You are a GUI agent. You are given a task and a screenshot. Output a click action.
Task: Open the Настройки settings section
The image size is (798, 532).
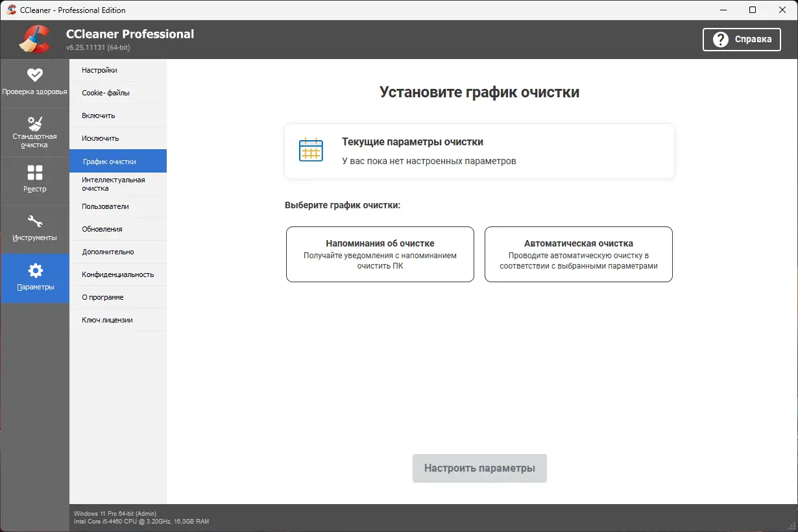[118, 70]
